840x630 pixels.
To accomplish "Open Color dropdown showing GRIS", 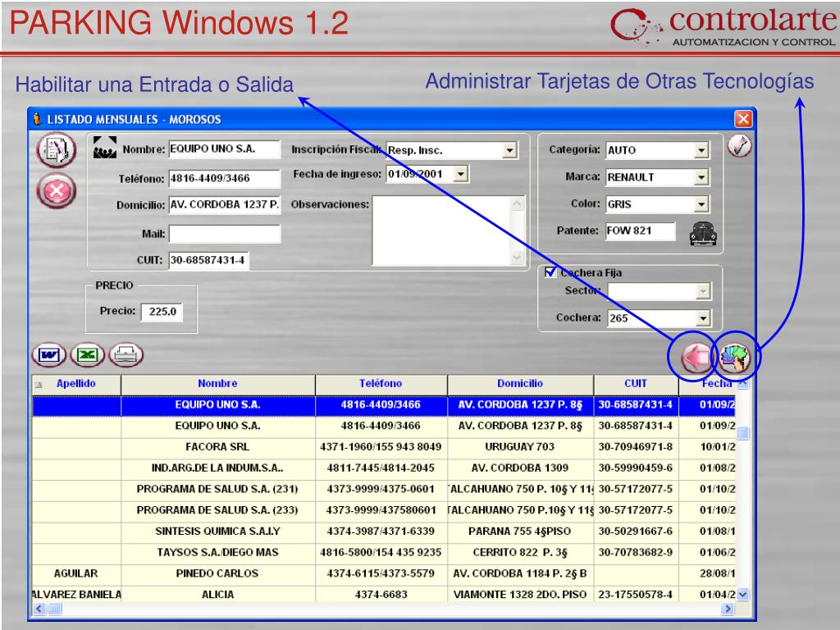I will 701,204.
